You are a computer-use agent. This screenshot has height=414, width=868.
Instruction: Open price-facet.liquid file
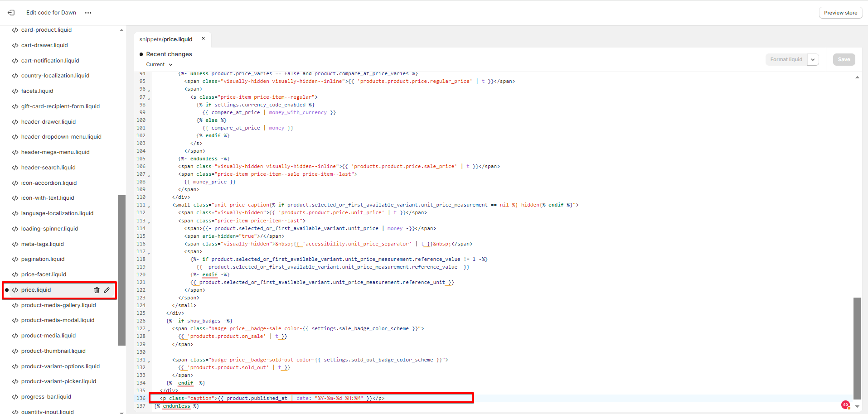pos(44,274)
